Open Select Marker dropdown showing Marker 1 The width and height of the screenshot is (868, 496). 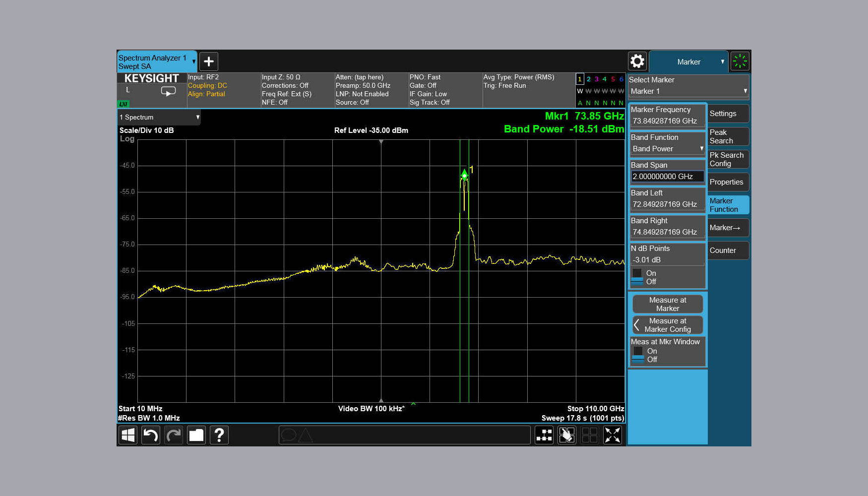coord(688,91)
